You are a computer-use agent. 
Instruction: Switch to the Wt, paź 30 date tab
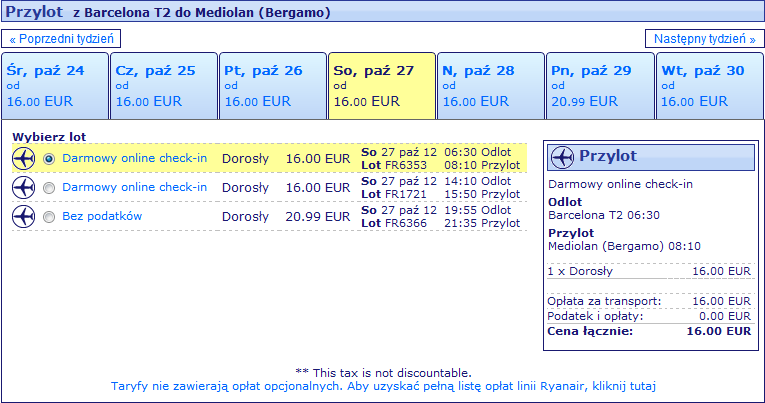tap(710, 86)
